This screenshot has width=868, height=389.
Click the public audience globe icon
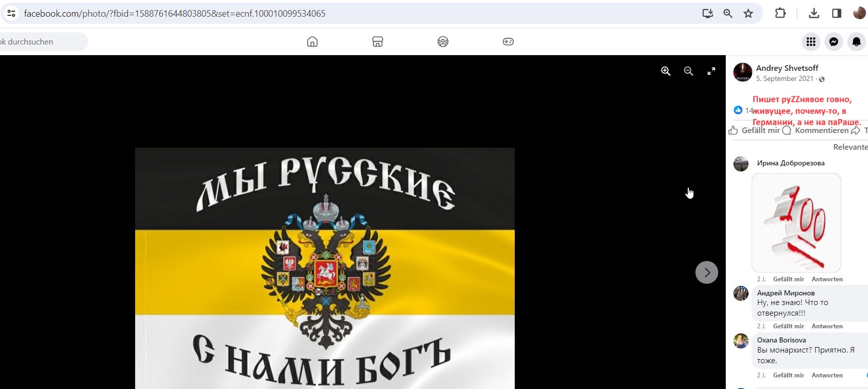pyautogui.click(x=821, y=79)
